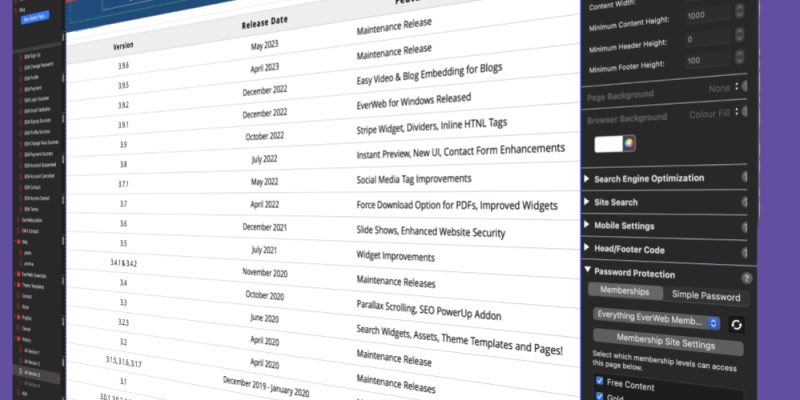Open help for Search Engine Optimization
800x400 pixels.
click(x=745, y=177)
